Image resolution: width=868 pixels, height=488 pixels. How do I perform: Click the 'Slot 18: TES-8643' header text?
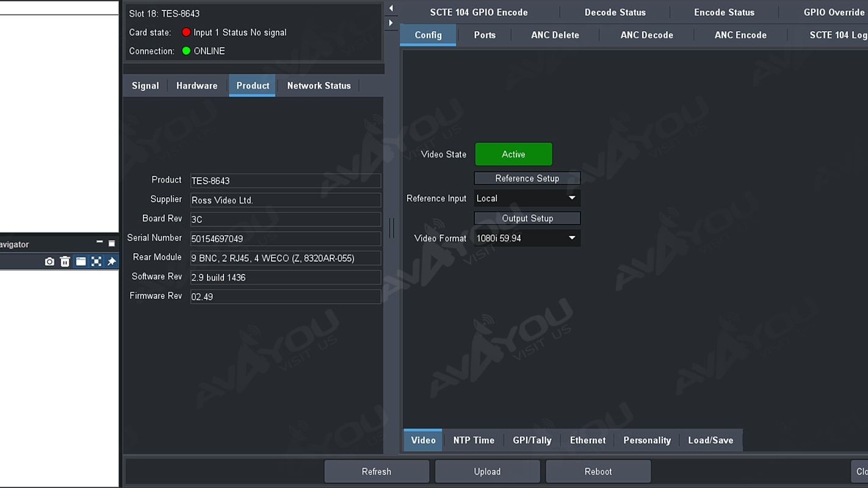click(164, 13)
